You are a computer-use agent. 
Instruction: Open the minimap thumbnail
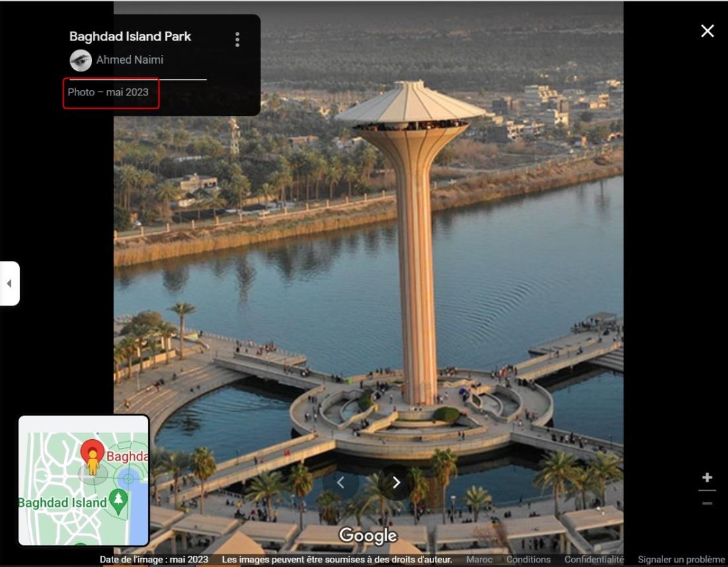[83, 480]
